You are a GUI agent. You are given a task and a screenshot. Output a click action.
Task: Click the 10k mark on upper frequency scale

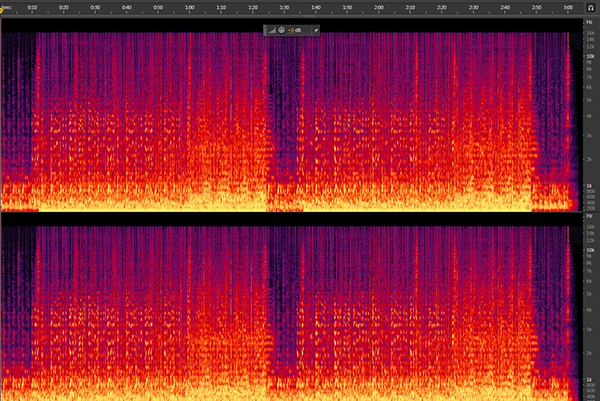pyautogui.click(x=590, y=57)
